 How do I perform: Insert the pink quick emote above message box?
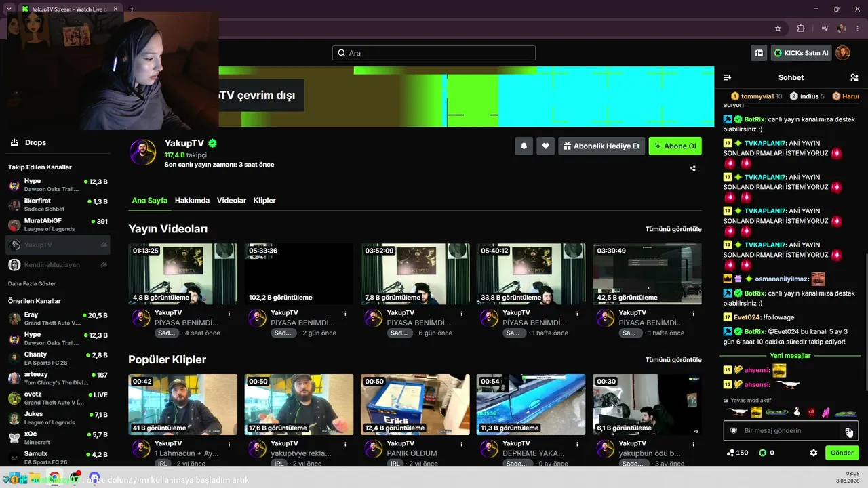point(825,411)
